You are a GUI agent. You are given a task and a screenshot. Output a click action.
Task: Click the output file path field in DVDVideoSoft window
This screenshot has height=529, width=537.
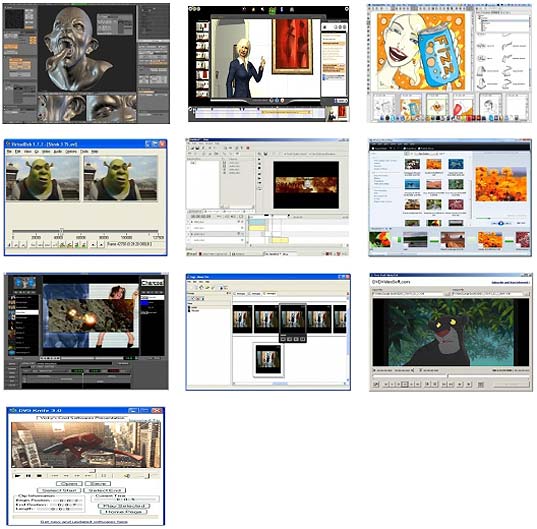tap(488, 294)
